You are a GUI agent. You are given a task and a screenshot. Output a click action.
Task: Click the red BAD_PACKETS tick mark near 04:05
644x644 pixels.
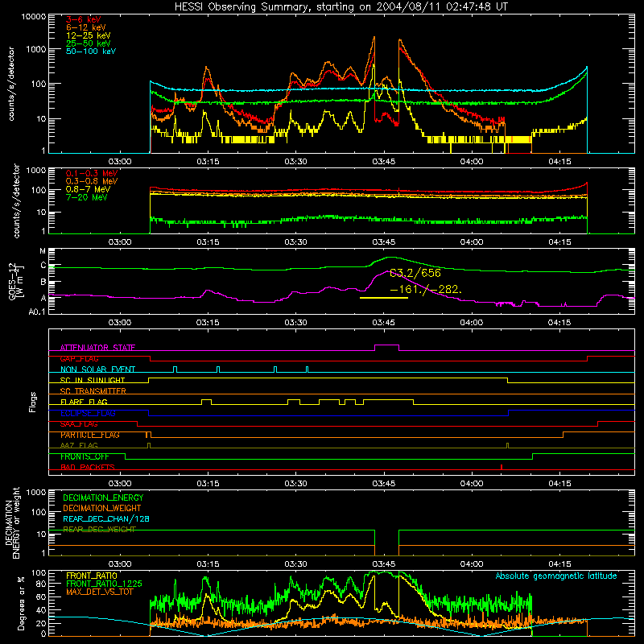tap(502, 467)
